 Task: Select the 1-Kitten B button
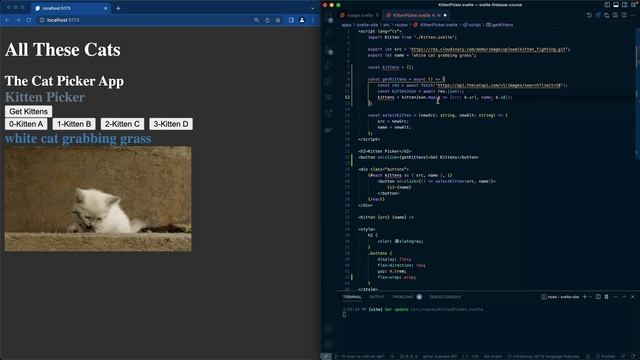74,124
